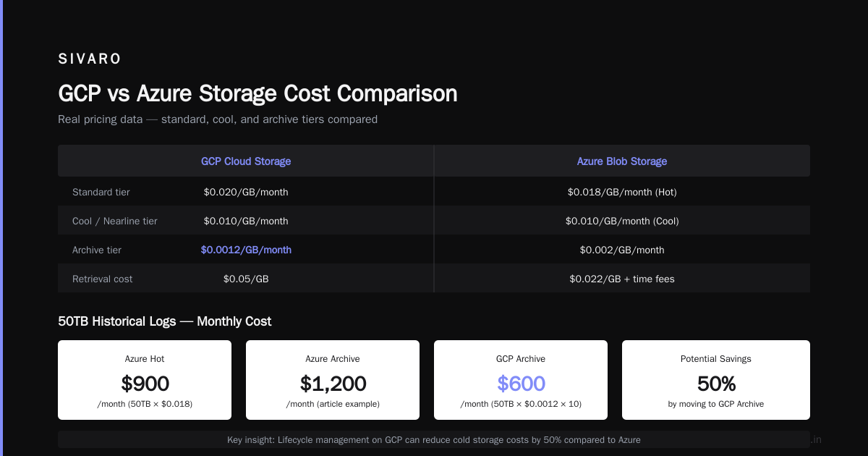Click the $0.05/GB retrieval cost

coord(246,279)
